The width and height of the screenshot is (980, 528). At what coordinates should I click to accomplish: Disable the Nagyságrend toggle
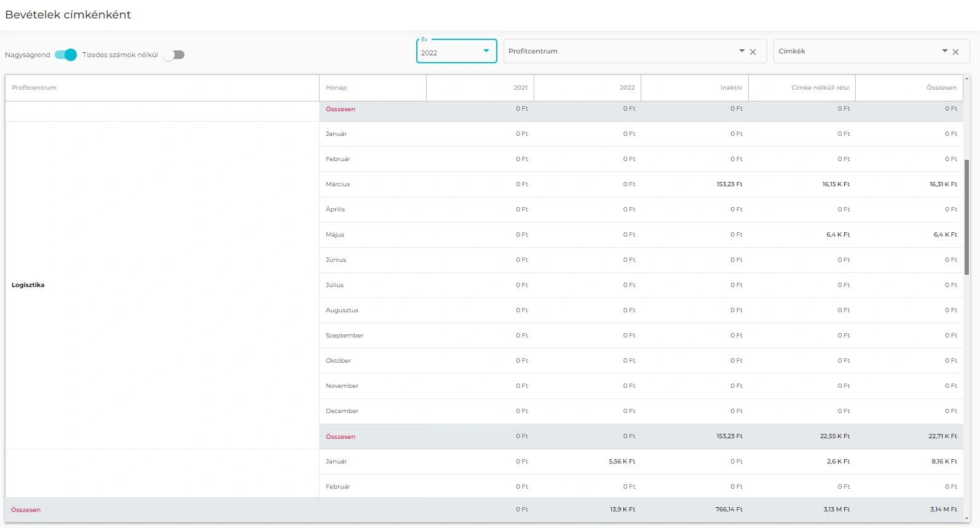click(66, 55)
